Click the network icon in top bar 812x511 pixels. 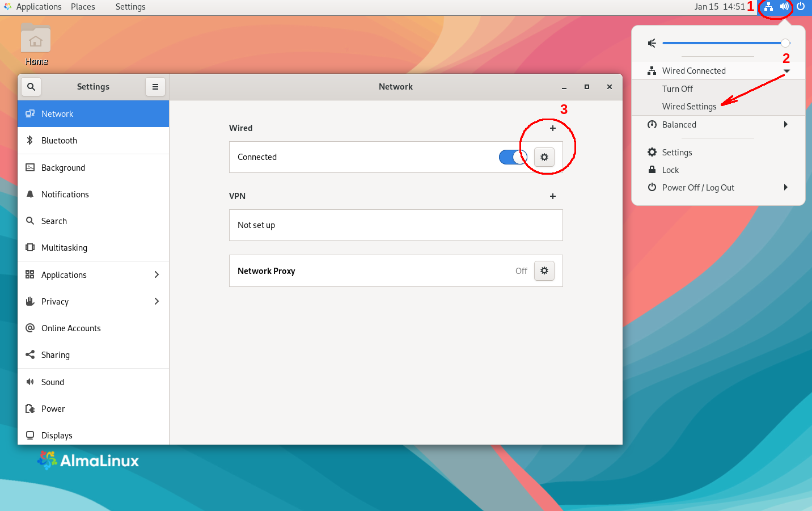(x=768, y=7)
